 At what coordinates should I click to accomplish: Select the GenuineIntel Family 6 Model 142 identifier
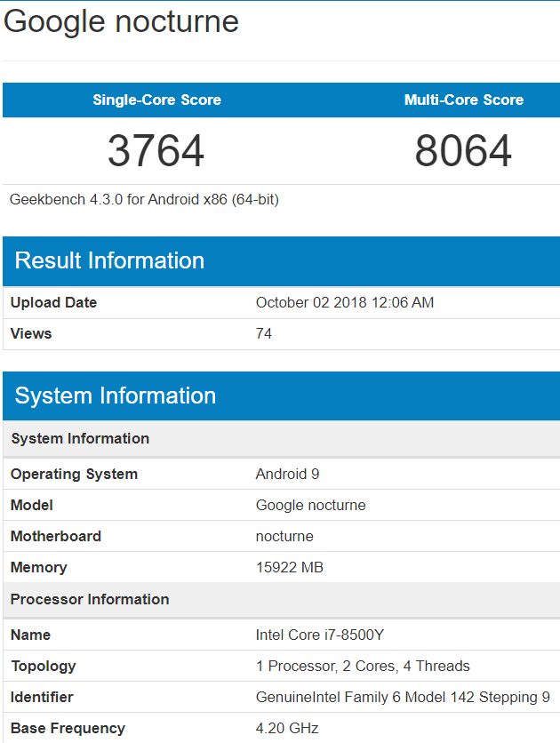tap(403, 697)
